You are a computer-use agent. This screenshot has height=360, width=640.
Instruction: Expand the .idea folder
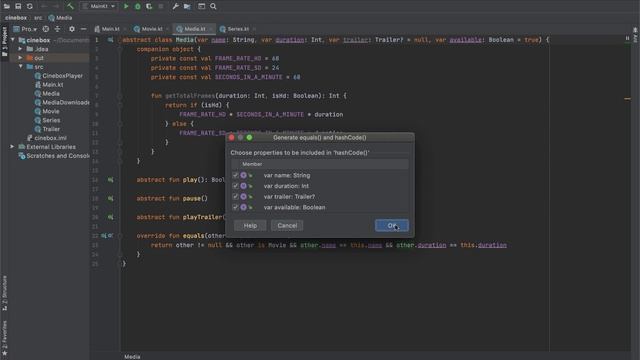click(20, 49)
